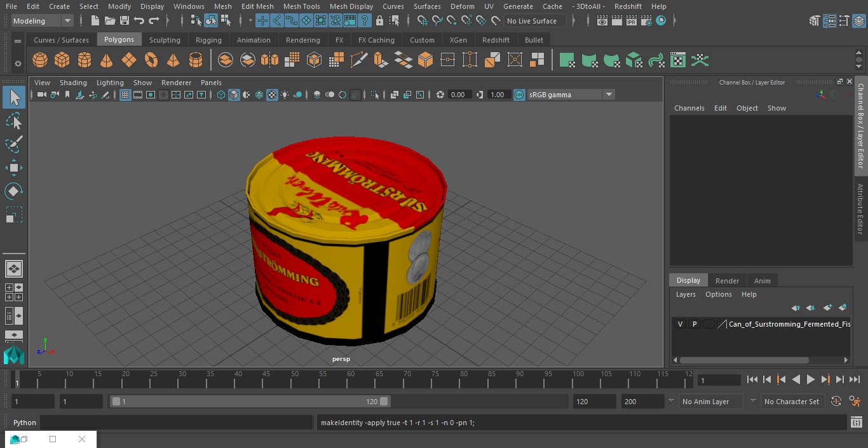Click No Live Surface field
Screen dimensions: 868x448
pyautogui.click(x=534, y=21)
